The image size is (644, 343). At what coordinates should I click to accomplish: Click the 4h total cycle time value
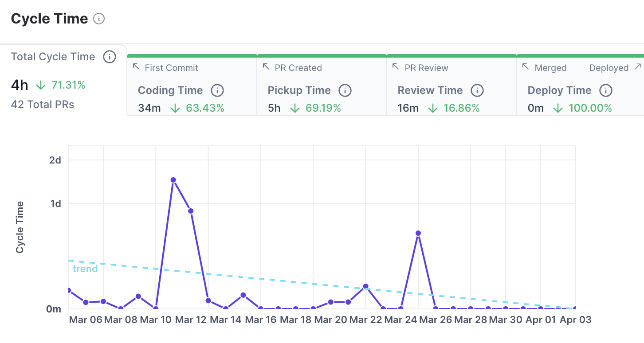pos(20,85)
